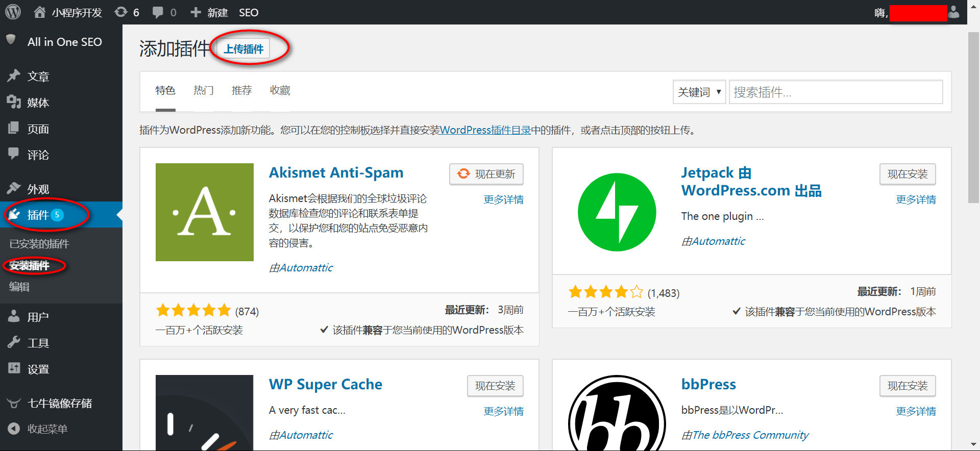Open the 外观 appearance menu
The width and height of the screenshot is (980, 451).
tap(61, 189)
